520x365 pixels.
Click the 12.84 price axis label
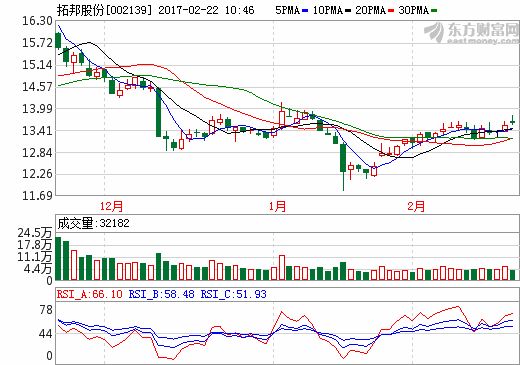[37, 153]
